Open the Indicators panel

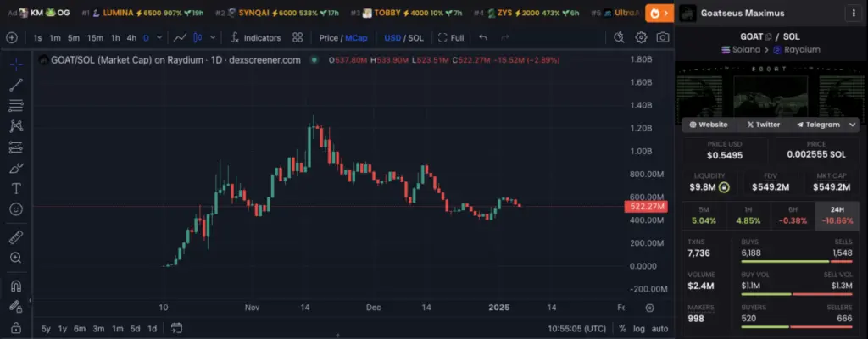click(254, 38)
